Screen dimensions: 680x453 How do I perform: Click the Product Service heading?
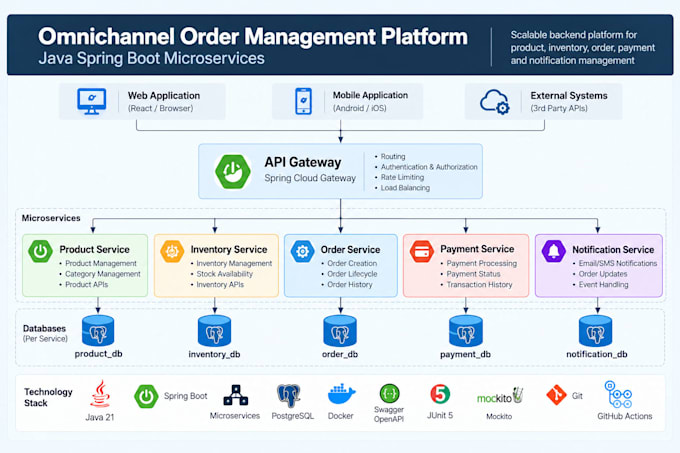tap(95, 250)
